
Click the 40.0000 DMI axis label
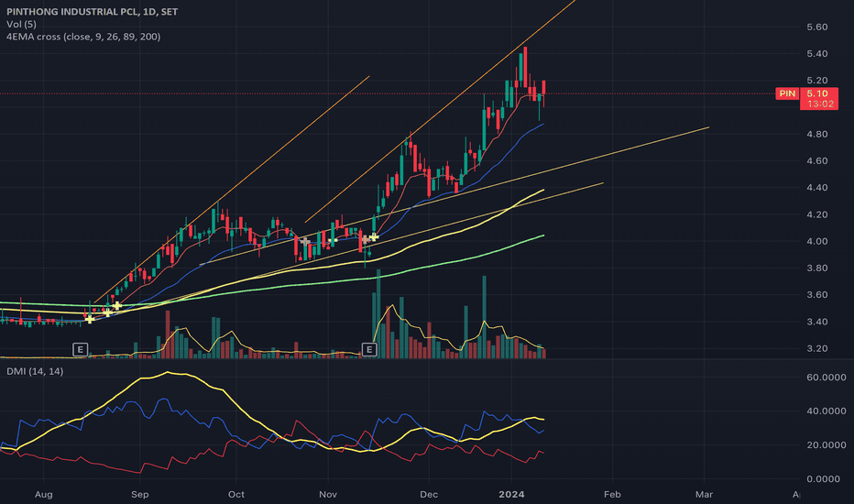pyautogui.click(x=827, y=411)
